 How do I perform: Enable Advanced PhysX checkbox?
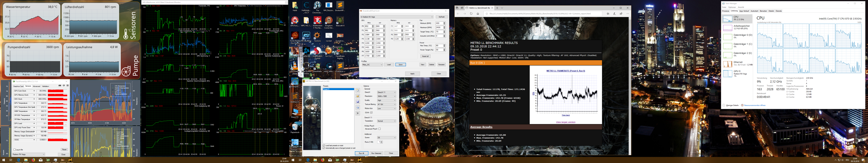[380, 129]
